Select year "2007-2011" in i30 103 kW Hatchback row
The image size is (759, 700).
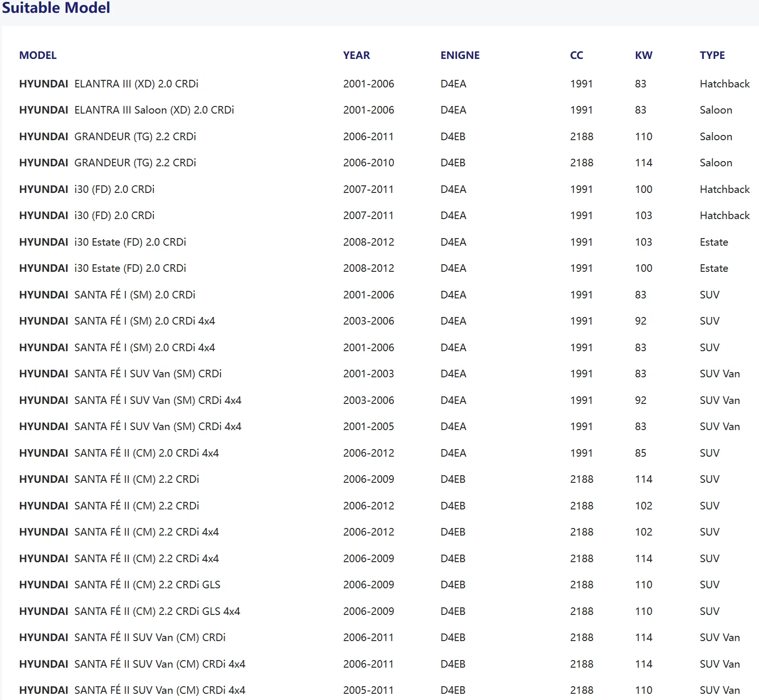tap(369, 216)
